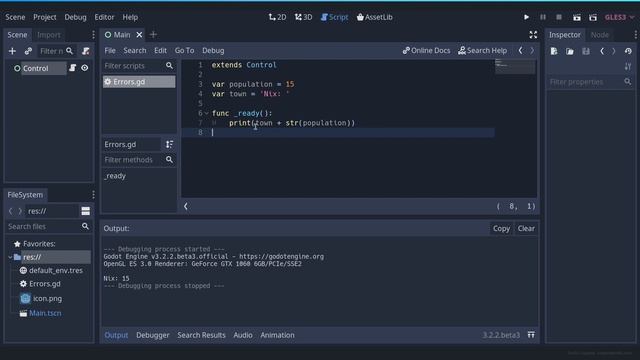Open the Online Docs link
Screen dimensions: 640x360
426,51
